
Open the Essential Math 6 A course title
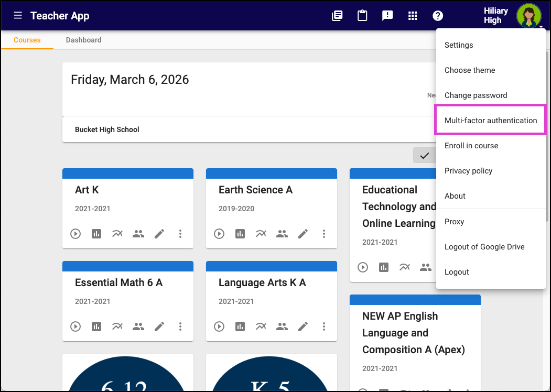(119, 282)
